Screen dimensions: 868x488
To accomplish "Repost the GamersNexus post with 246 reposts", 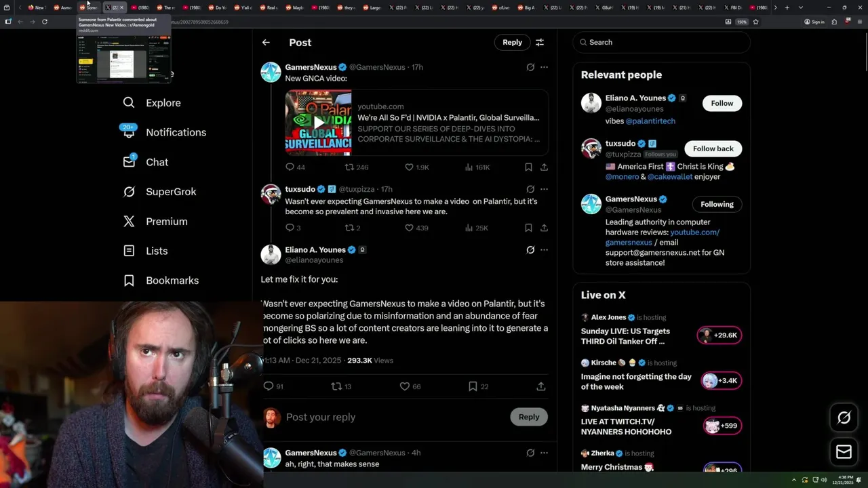I will 357,167.
